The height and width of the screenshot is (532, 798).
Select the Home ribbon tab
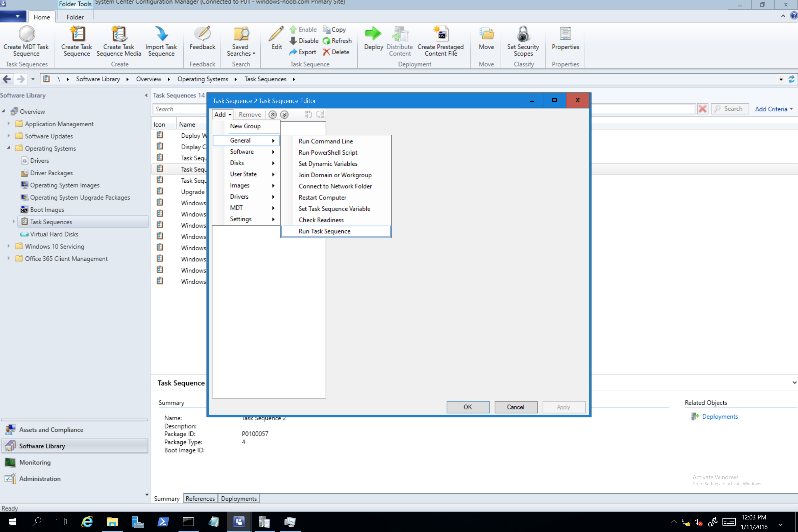coord(42,17)
